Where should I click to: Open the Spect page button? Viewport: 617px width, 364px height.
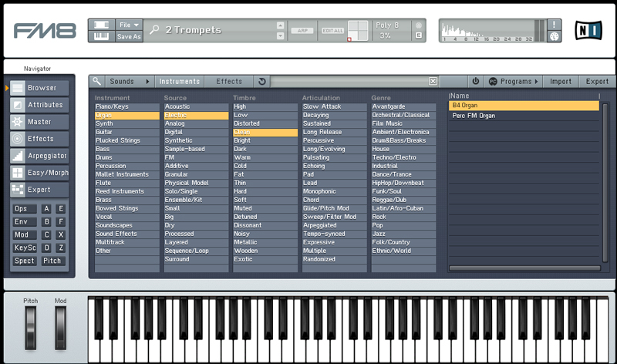(x=25, y=261)
